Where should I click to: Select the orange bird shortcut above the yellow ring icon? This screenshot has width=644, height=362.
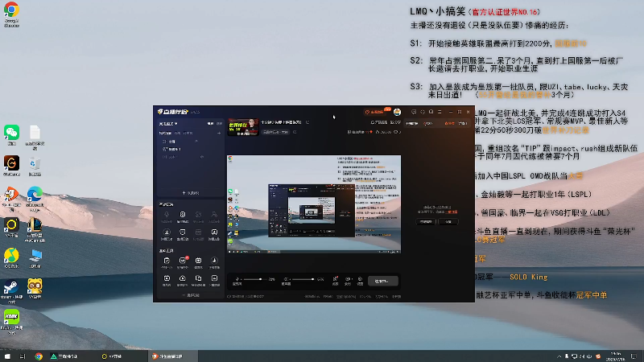[x=11, y=195]
